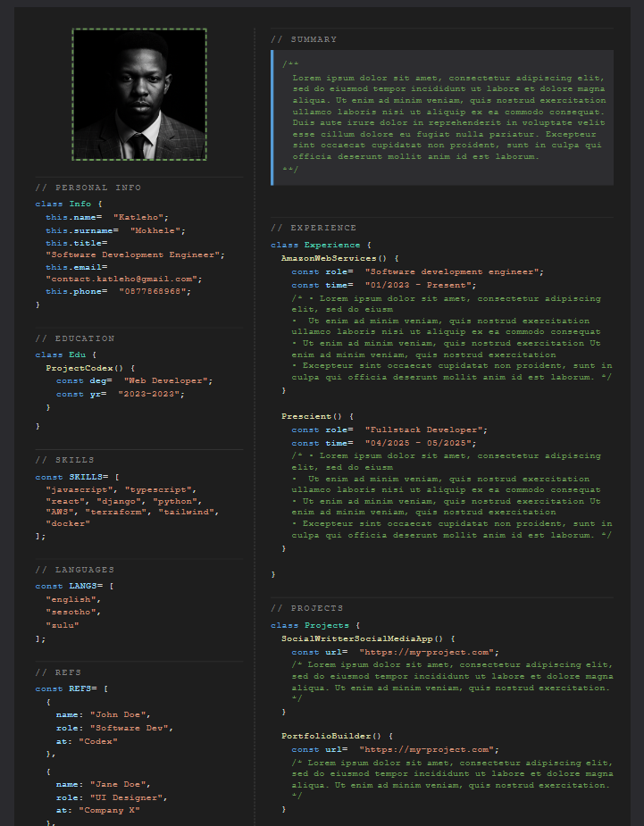The width and height of the screenshot is (644, 826).
Task: Click the summary Lorem ipsum comment block
Action: click(442, 118)
